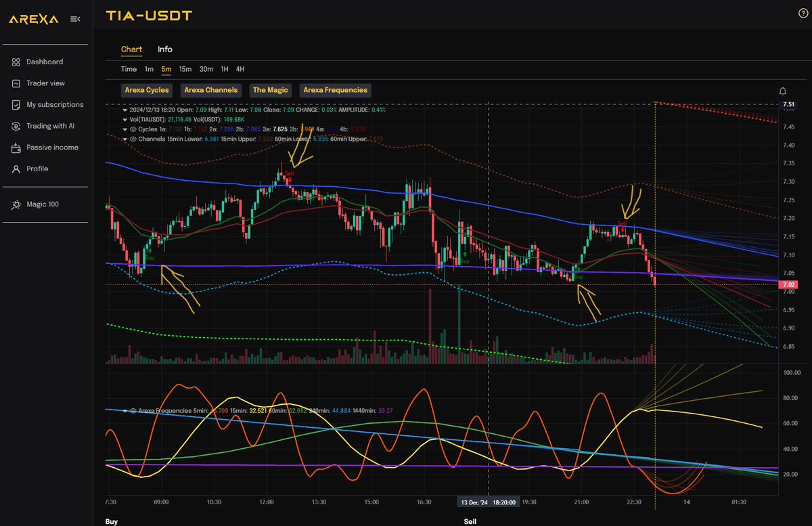Click the 15min Lower 6.981 value

click(x=212, y=139)
